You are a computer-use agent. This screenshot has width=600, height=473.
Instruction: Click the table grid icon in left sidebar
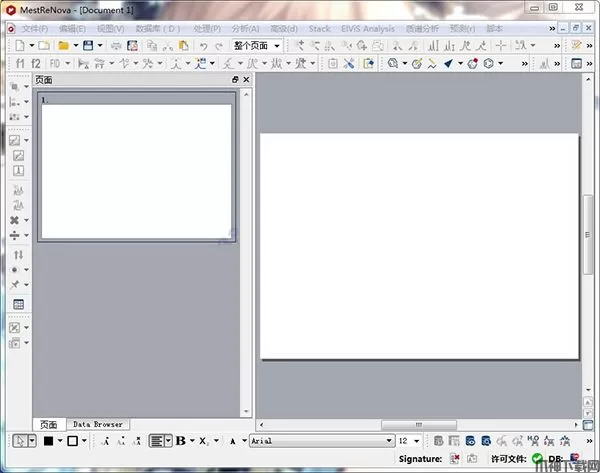point(17,304)
